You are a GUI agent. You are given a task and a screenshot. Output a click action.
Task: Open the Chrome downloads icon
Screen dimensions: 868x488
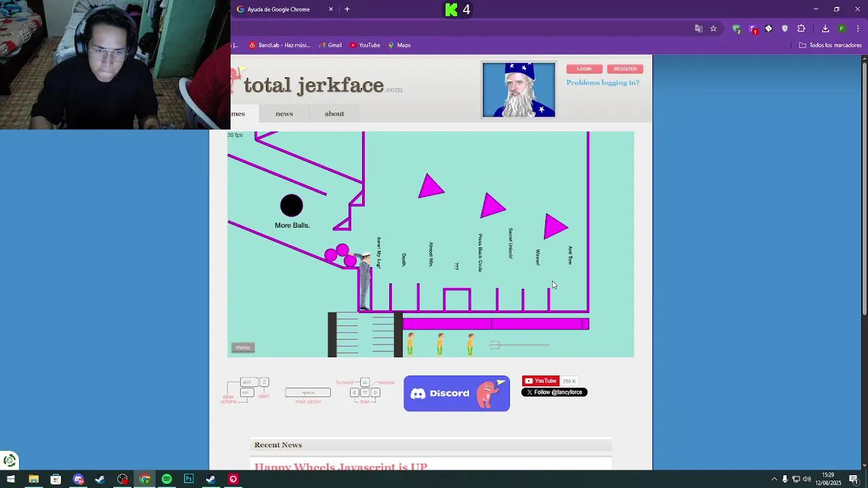tap(825, 28)
